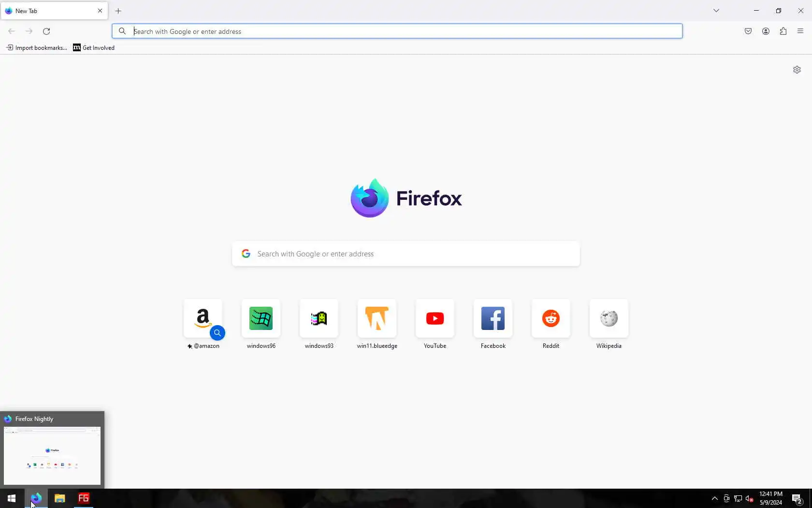Show hidden system tray icons
The width and height of the screenshot is (812, 508).
coord(714,498)
